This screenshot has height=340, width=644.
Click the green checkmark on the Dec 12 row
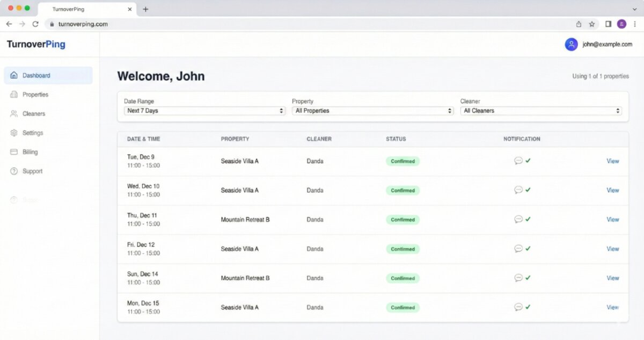pyautogui.click(x=529, y=249)
